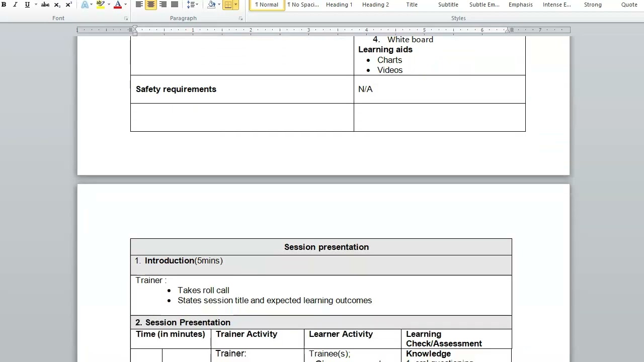
Task: Toggle Superscript formatting
Action: [68, 5]
